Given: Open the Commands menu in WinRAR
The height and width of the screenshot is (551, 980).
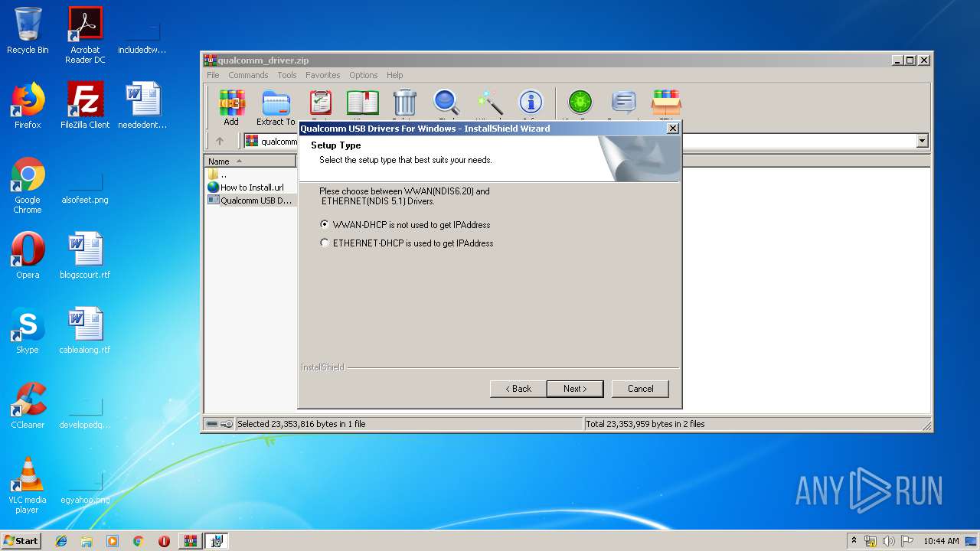Looking at the screenshot, I should pyautogui.click(x=248, y=75).
